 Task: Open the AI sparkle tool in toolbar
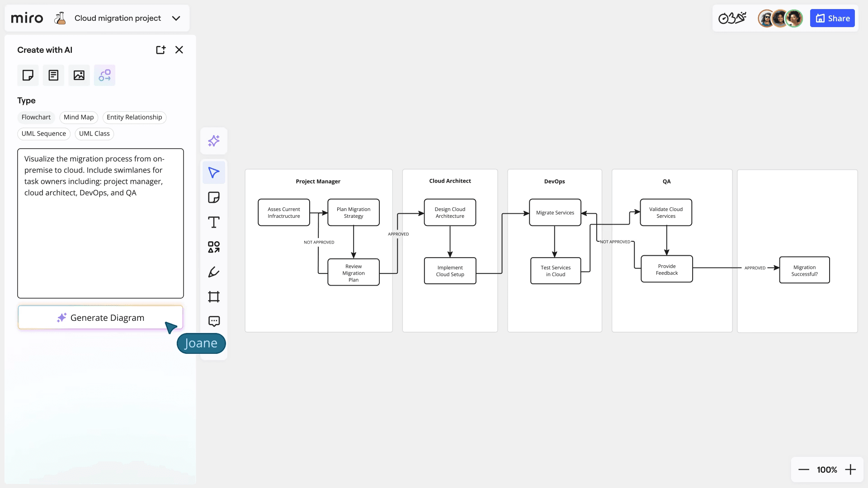(214, 141)
